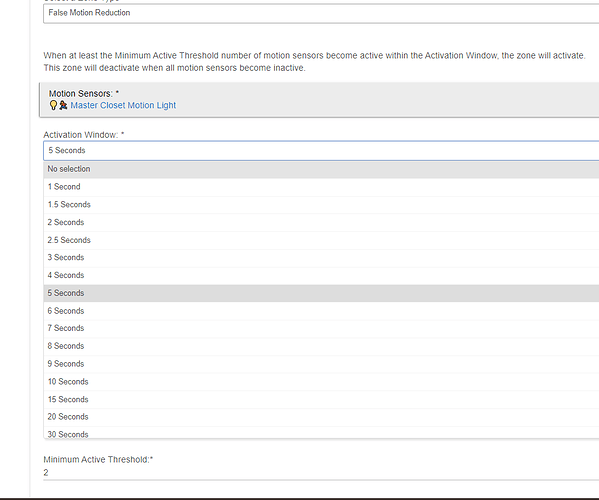This screenshot has width=599, height=500.
Task: Click the lightbulb icon beside Master Closet Motion Light
Action: tap(53, 105)
